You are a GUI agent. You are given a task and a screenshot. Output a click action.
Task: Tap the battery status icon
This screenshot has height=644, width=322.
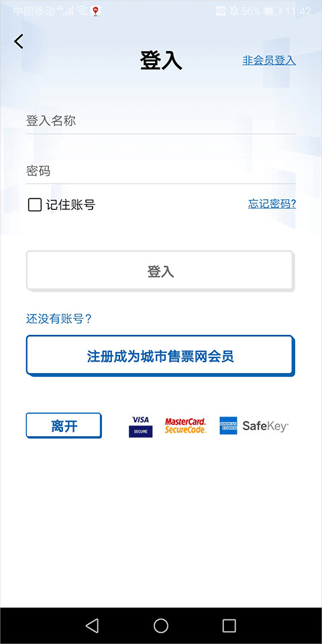click(x=272, y=11)
